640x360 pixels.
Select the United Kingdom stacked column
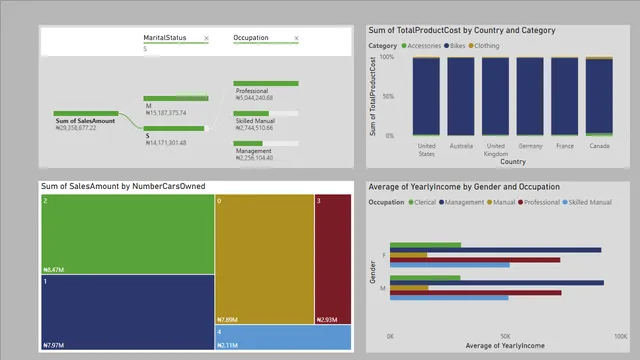496,96
